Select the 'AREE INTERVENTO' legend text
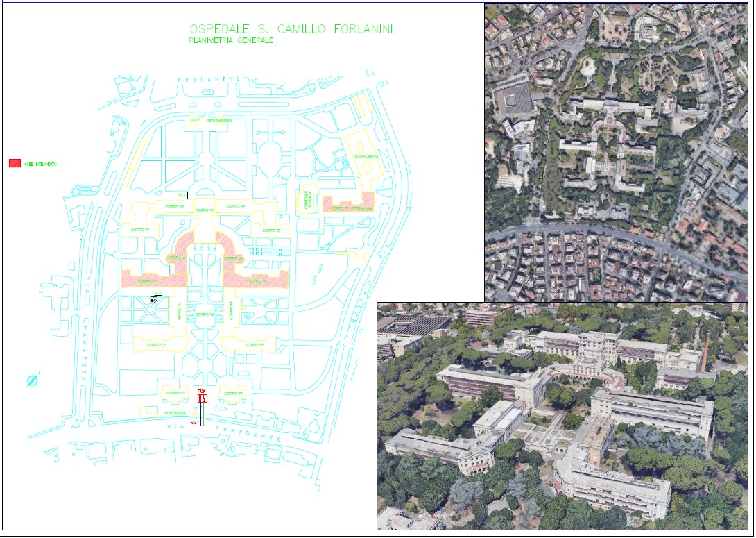Viewport: 756px width, 538px height. pyautogui.click(x=40, y=165)
